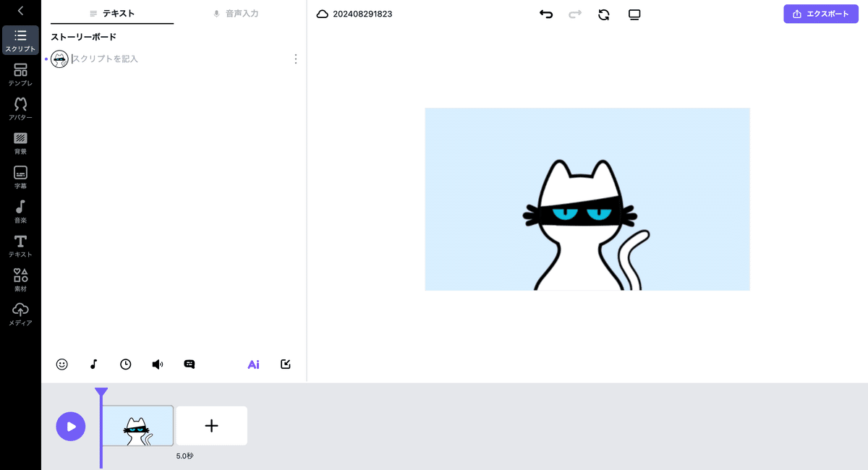The image size is (868, 470).
Task: Click the screen preview monitor icon
Action: [x=634, y=14]
